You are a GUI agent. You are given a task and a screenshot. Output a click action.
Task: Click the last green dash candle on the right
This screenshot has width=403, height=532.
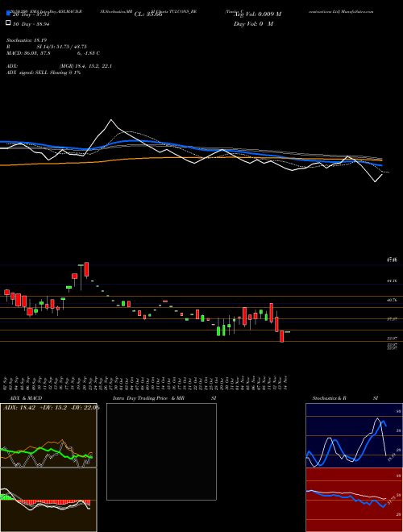pyautogui.click(x=287, y=332)
